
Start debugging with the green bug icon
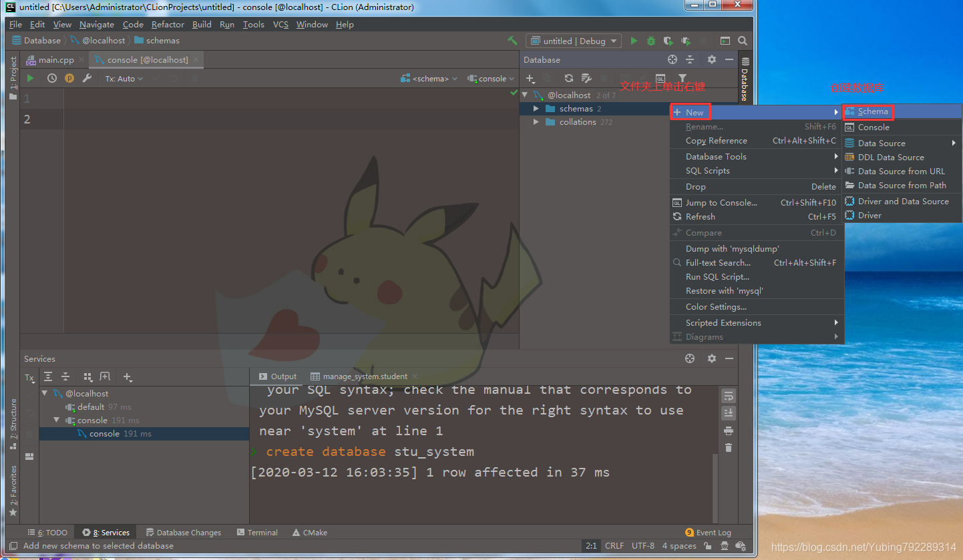(x=651, y=41)
